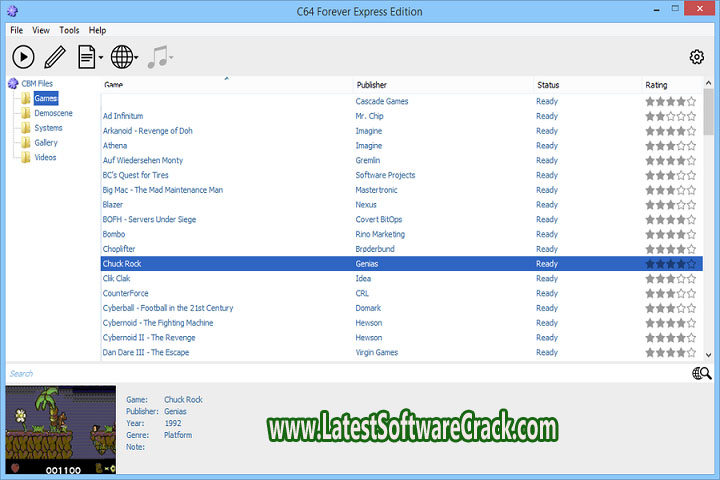720x480 pixels.
Task: Click the globe toolbar icon
Action: click(x=122, y=57)
